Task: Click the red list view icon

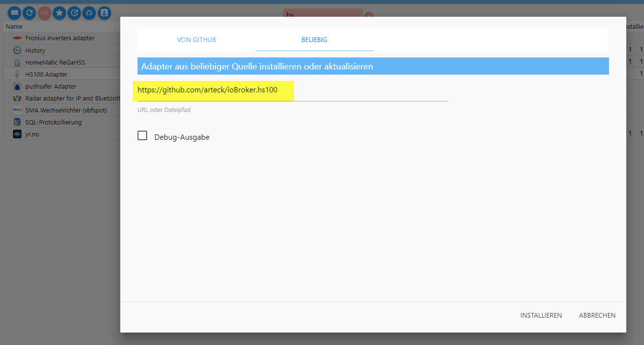Action: (x=45, y=13)
